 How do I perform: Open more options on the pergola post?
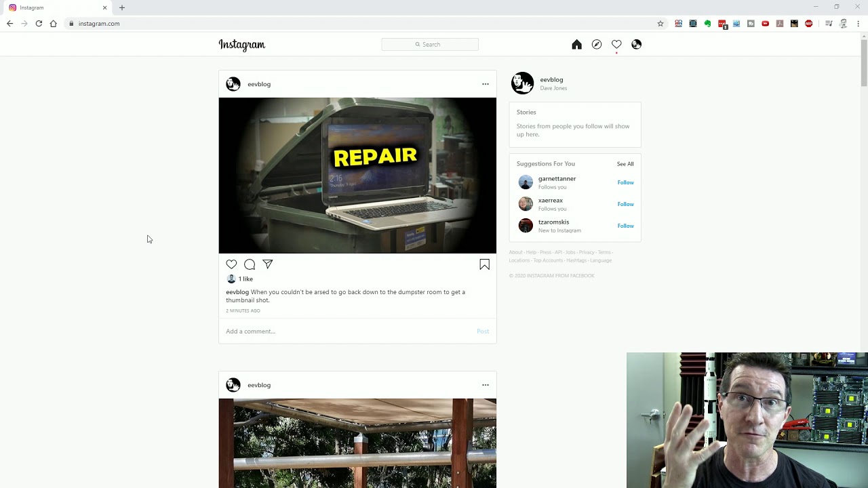(x=486, y=385)
